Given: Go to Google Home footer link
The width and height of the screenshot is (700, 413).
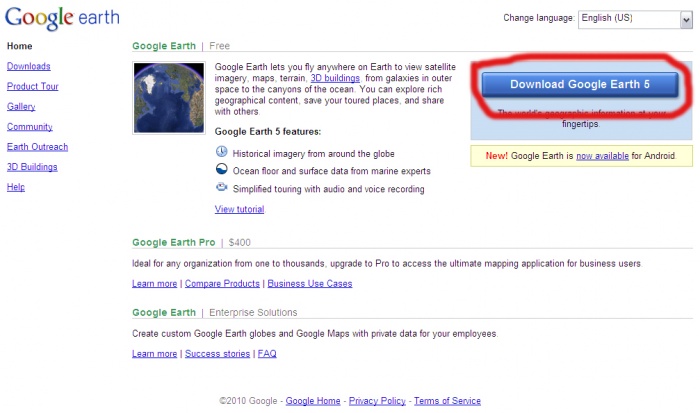Looking at the screenshot, I should 313,401.
